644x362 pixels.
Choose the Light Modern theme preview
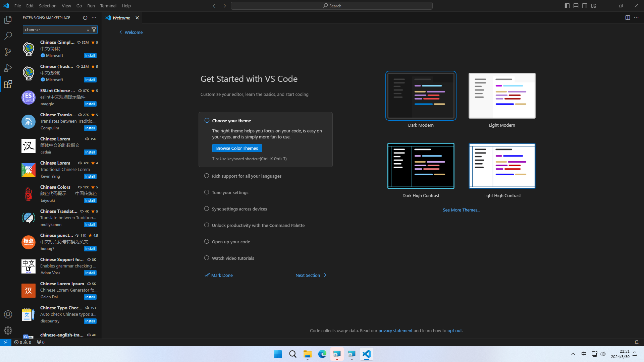point(502,96)
